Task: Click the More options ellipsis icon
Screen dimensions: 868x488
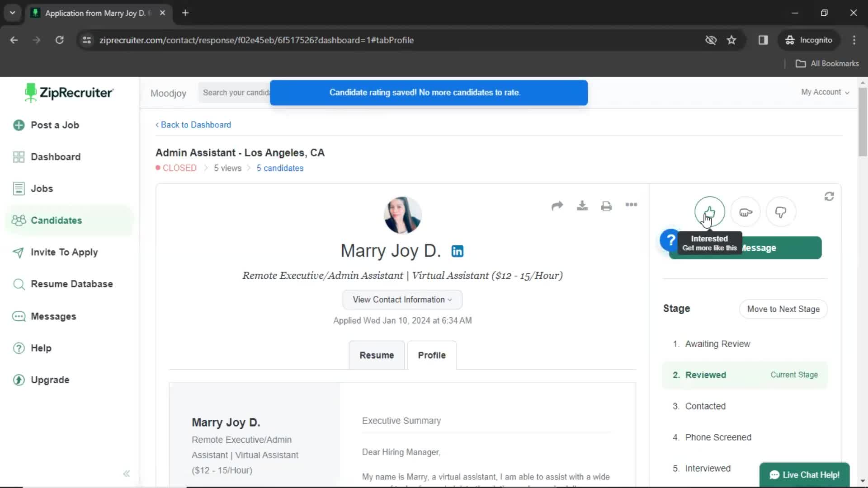Action: (631, 205)
